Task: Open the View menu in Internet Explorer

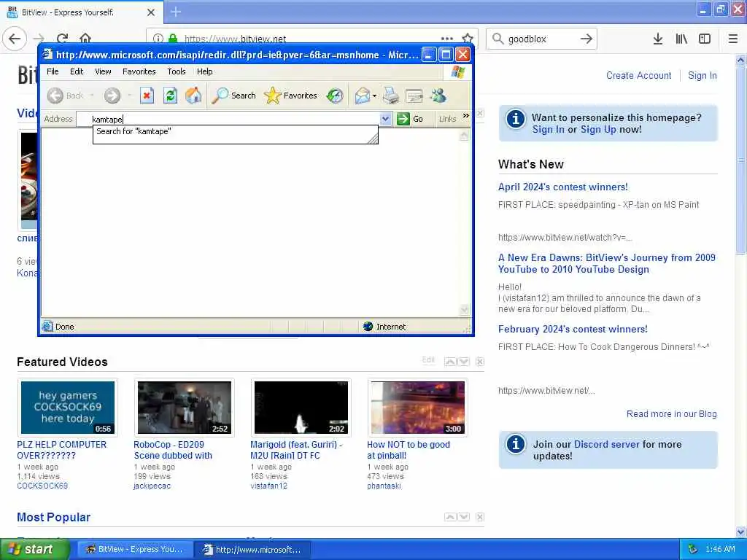Action: (x=103, y=71)
